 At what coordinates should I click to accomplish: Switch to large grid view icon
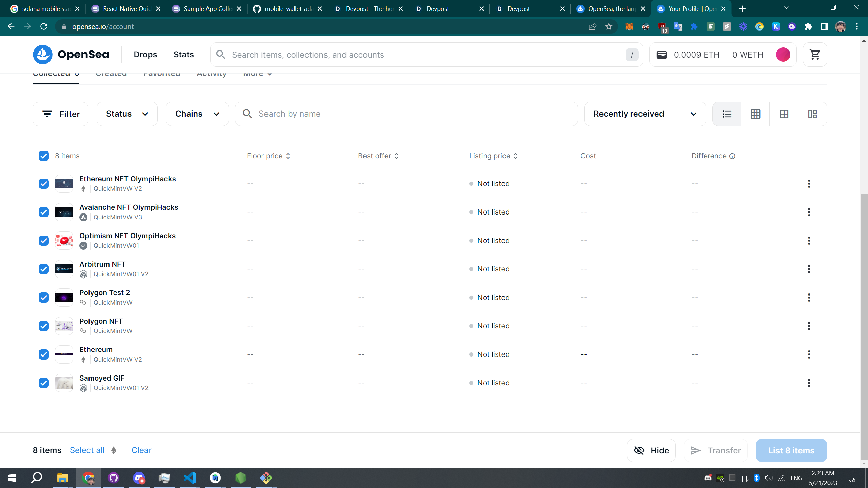click(784, 114)
